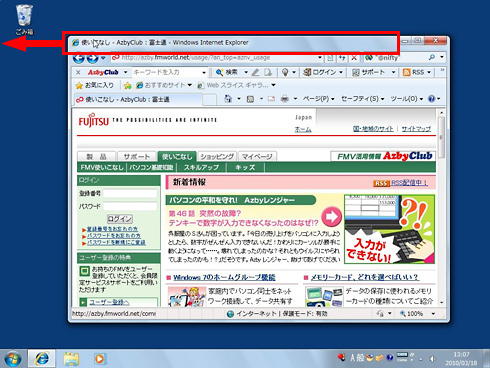Viewport: 490px width, 368px height.
Task: Open the お気に入り favorites button
Action: pos(95,85)
